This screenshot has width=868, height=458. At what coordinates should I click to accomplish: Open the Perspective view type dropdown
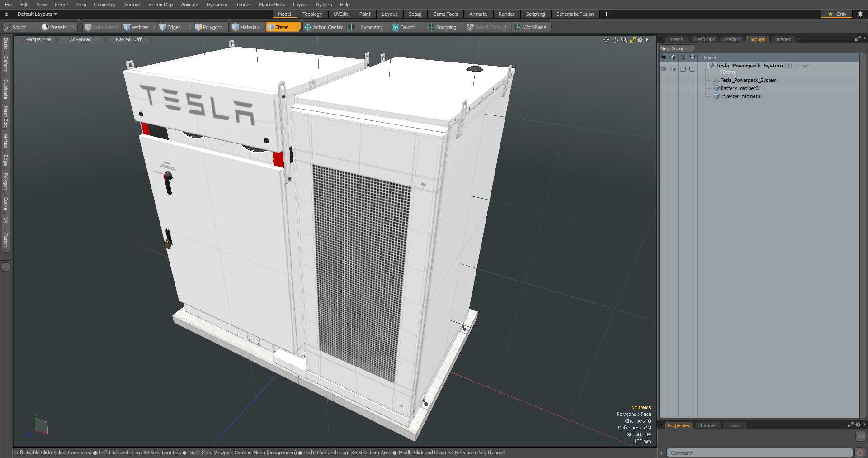[x=38, y=40]
